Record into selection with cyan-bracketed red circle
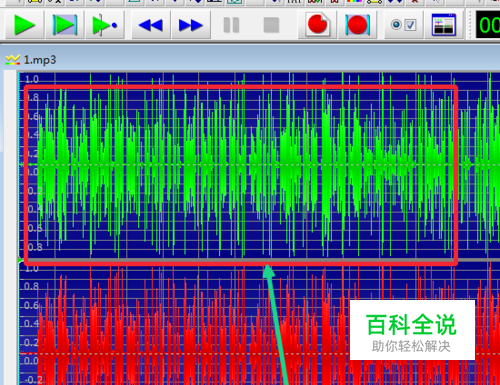The image size is (500, 385). pos(357,25)
